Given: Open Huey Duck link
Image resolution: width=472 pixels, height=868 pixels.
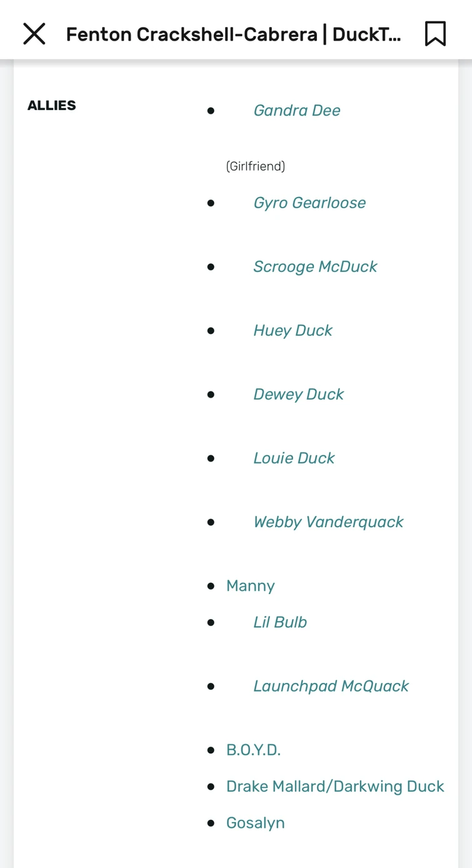Looking at the screenshot, I should (x=292, y=330).
